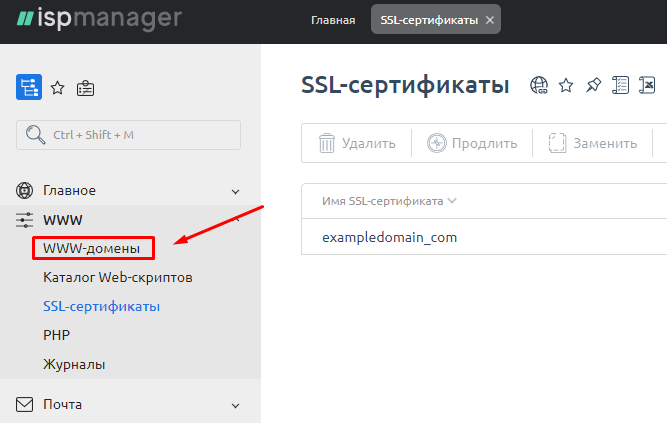
Task: Close the SSL-сертификаты tab
Action: pos(489,20)
